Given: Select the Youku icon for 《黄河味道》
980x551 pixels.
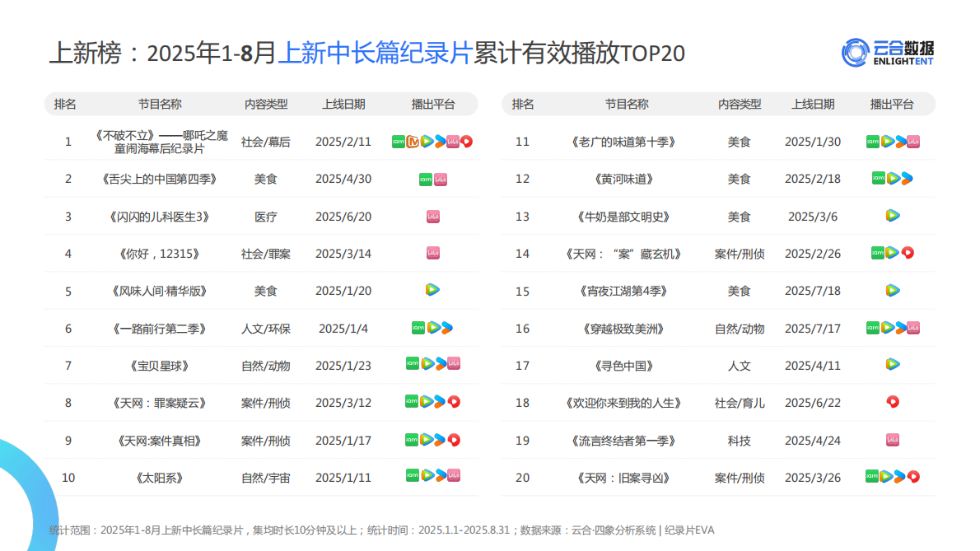Looking at the screenshot, I should 906,178.
